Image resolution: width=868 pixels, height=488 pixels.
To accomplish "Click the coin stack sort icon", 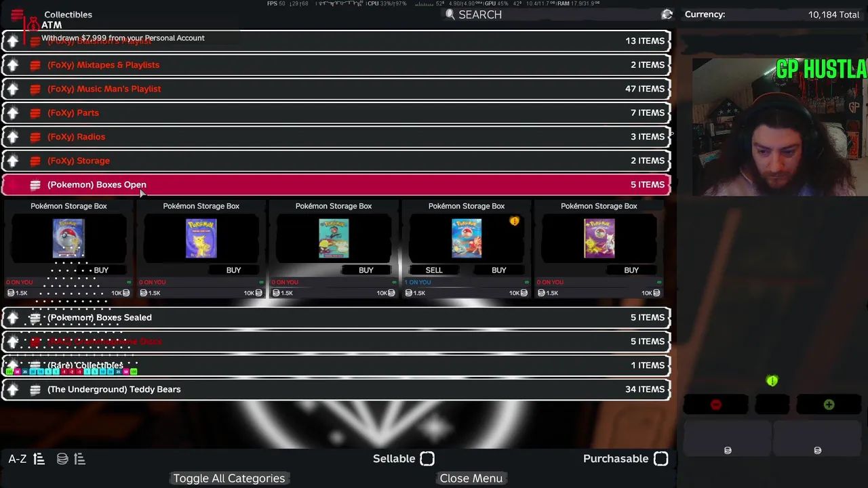I will coord(62,459).
